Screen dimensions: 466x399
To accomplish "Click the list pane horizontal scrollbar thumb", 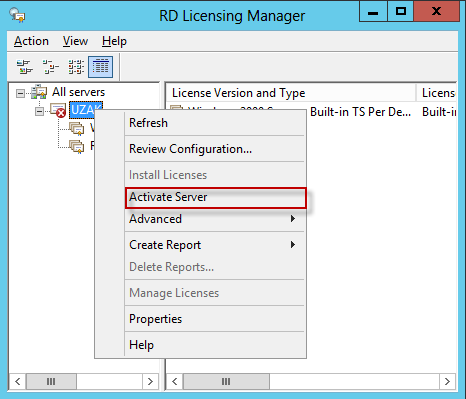I will coord(226,381).
